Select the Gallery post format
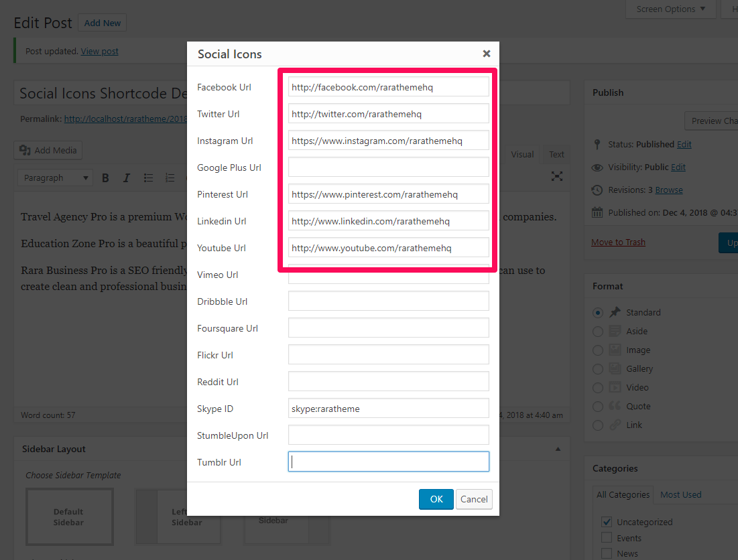The image size is (738, 560). [x=598, y=369]
